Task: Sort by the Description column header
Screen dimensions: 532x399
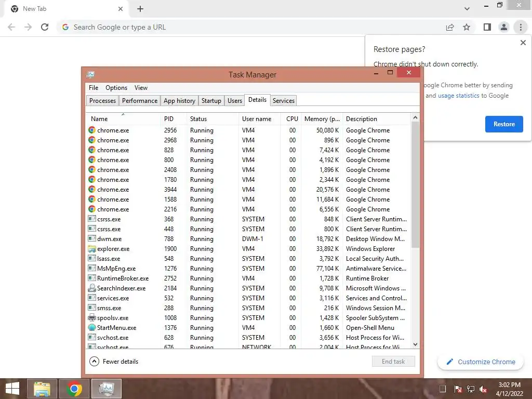Action: pyautogui.click(x=377, y=119)
